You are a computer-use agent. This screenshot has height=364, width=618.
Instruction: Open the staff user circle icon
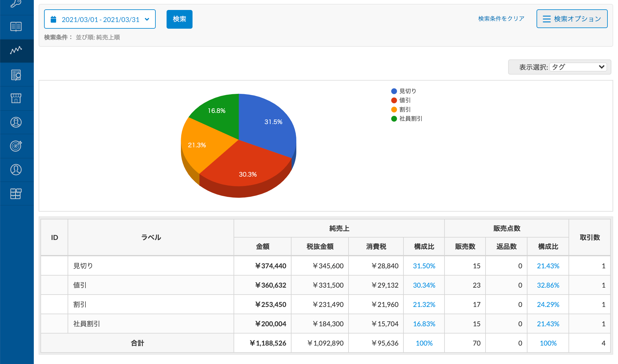click(16, 170)
